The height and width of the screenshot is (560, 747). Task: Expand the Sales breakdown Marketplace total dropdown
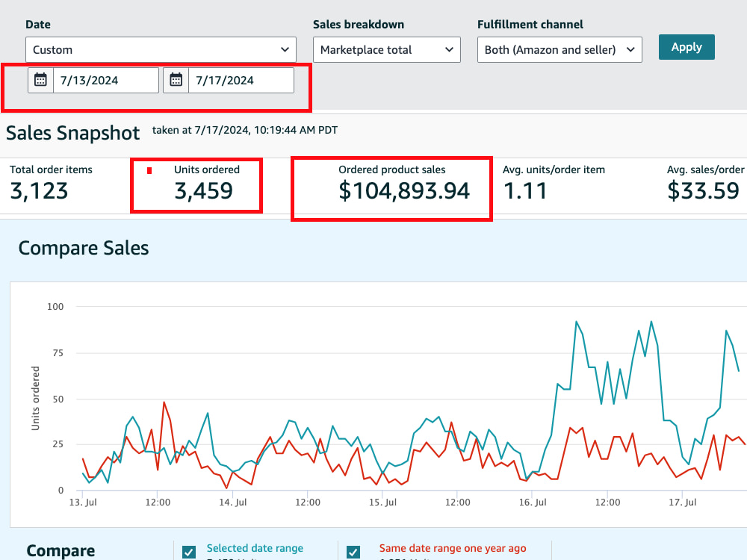tap(386, 49)
